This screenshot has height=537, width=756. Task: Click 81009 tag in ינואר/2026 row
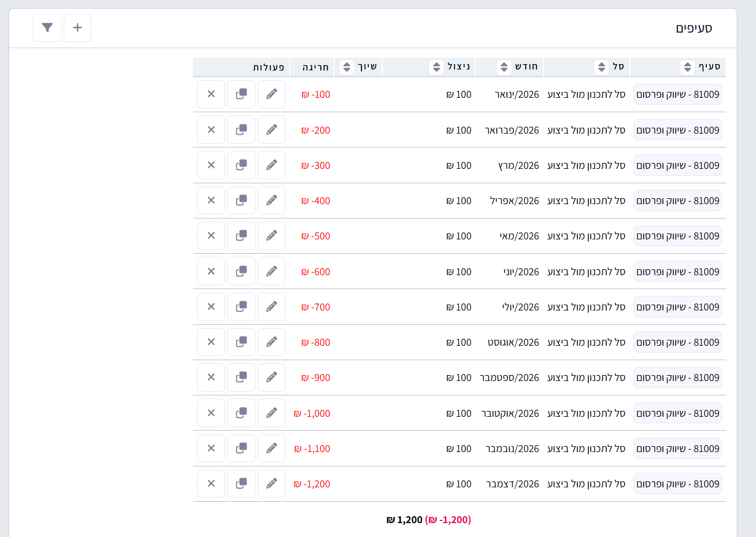tap(677, 95)
